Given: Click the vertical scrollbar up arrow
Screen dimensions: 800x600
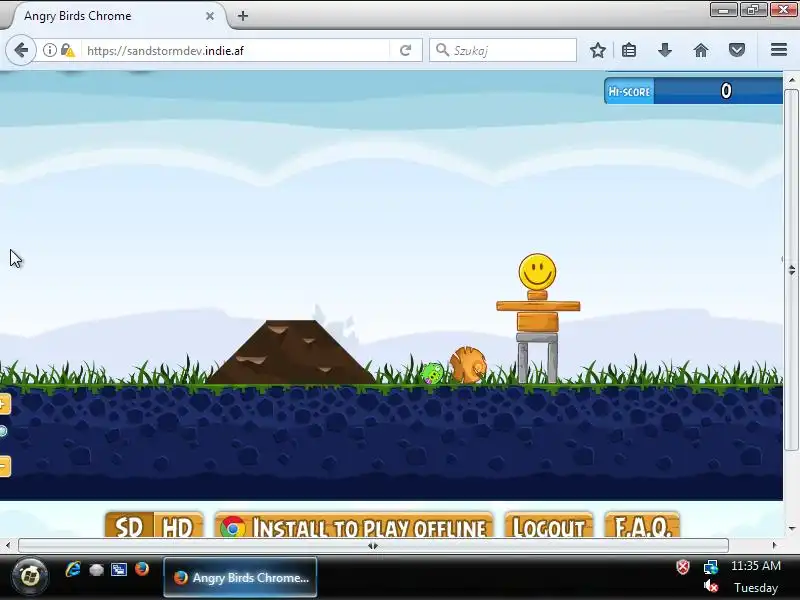Looking at the screenshot, I should click(791, 80).
